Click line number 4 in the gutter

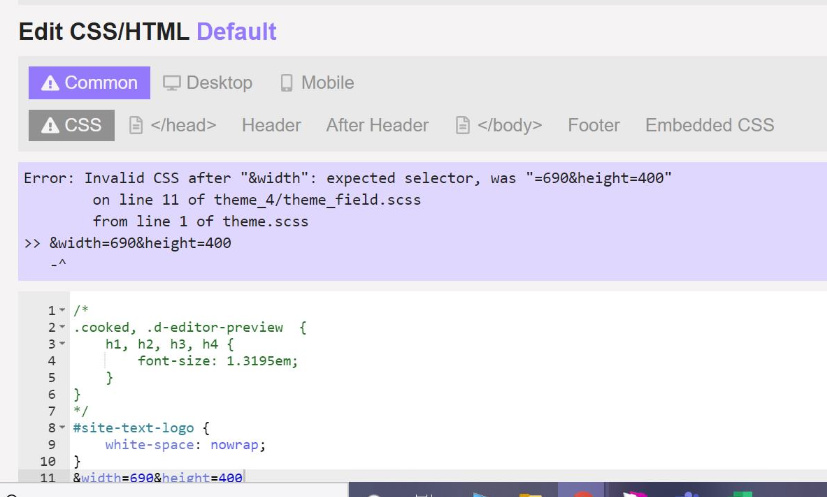51,361
